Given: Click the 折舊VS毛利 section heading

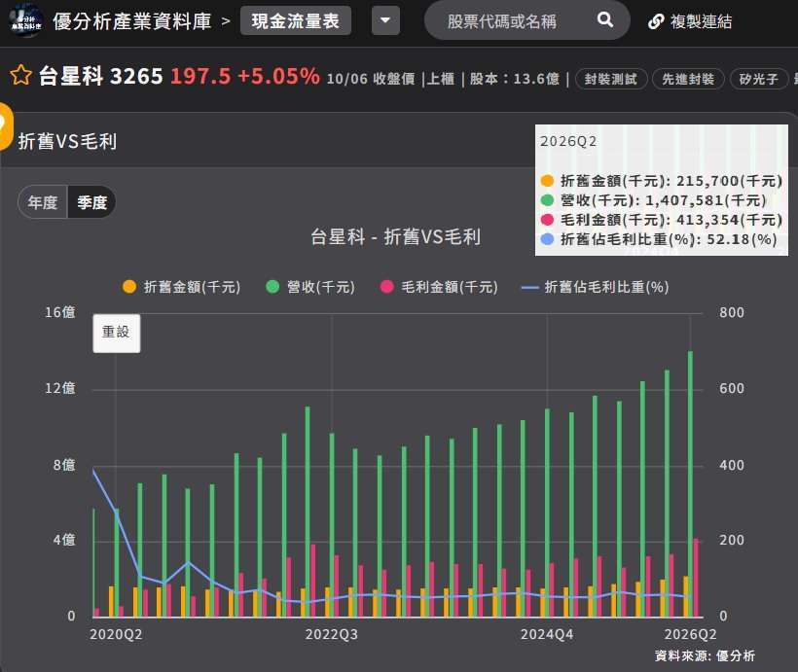Looking at the screenshot, I should tap(68, 141).
